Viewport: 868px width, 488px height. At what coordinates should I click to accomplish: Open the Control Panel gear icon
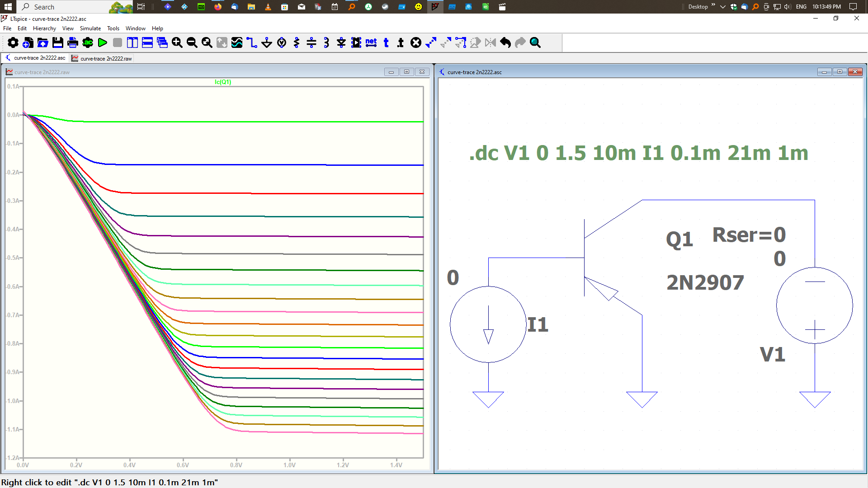click(13, 42)
